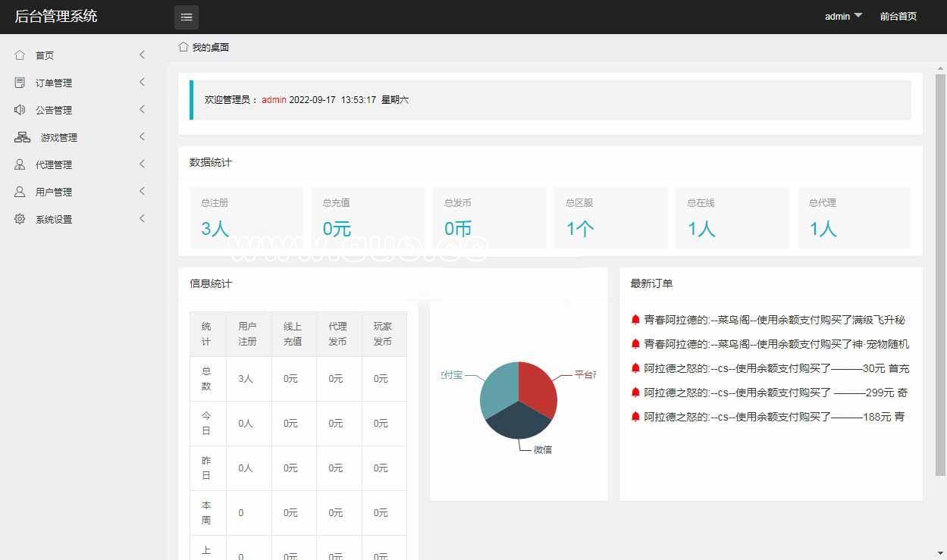Image resolution: width=947 pixels, height=560 pixels.
Task: Click the 用户管理 user icon
Action: click(20, 192)
